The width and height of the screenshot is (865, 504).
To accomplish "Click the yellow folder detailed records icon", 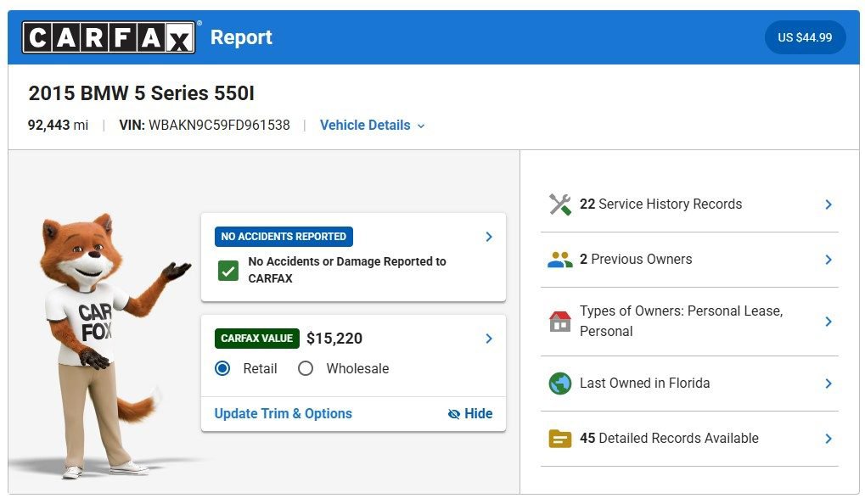I will [560, 439].
